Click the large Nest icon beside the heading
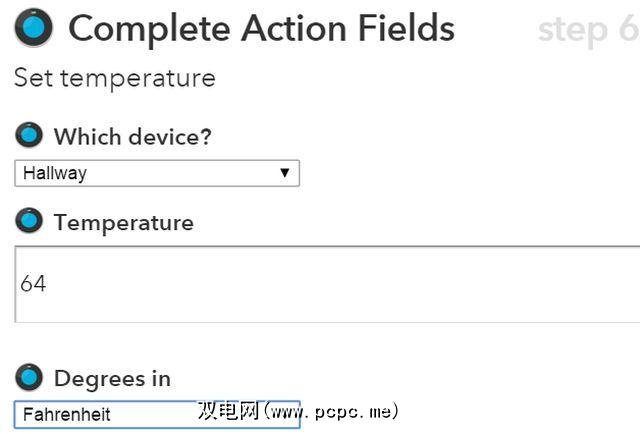The width and height of the screenshot is (640, 434). point(34,29)
